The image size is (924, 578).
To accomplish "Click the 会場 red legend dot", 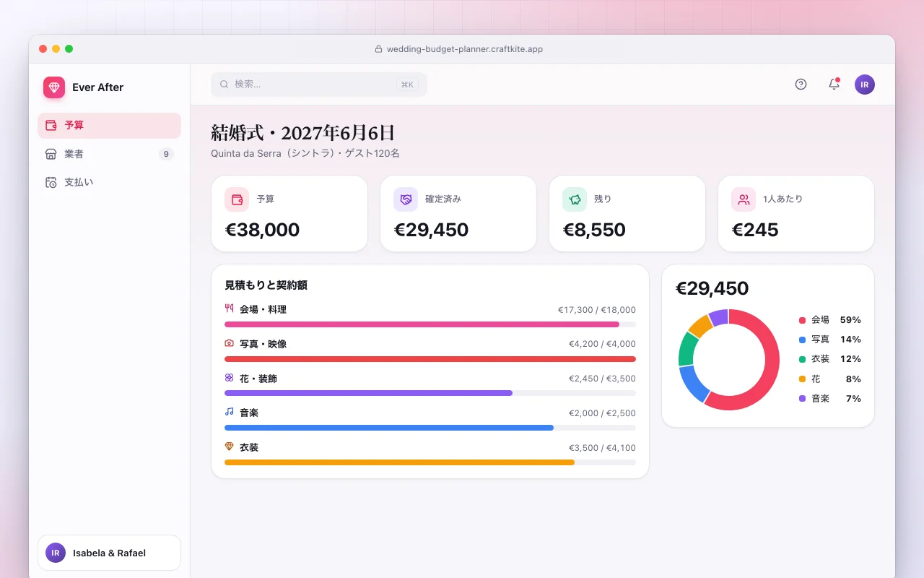I will [x=802, y=320].
